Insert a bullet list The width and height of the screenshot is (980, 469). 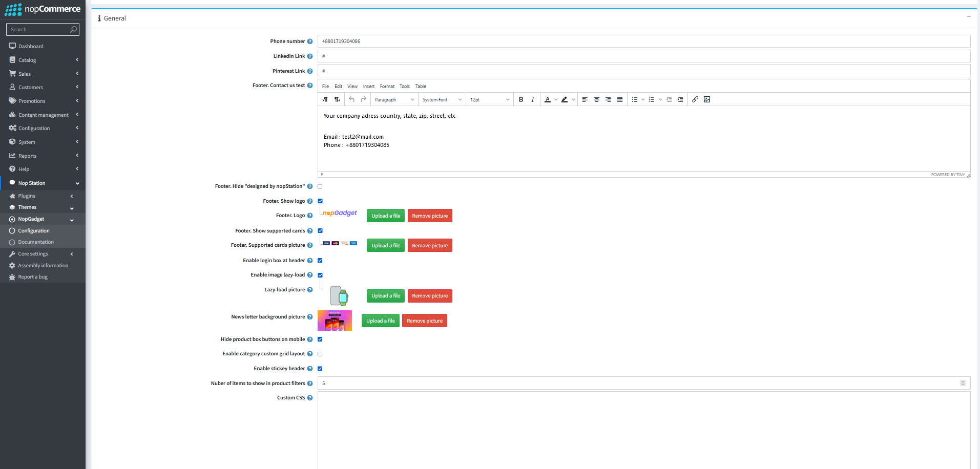(x=635, y=99)
